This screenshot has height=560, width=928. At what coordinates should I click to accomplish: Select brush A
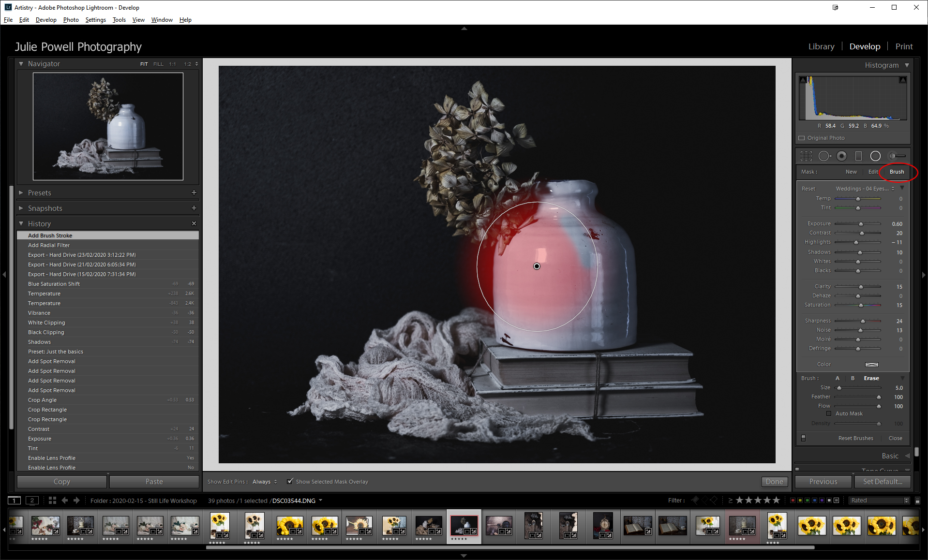click(x=838, y=378)
